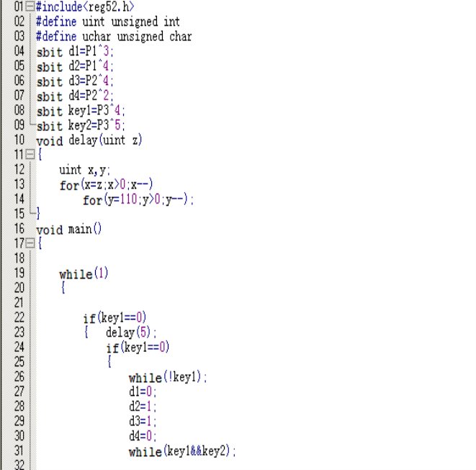Viewport: 476px width, 470px height.
Task: Collapse the delay function fold on line 11
Action: point(30,155)
